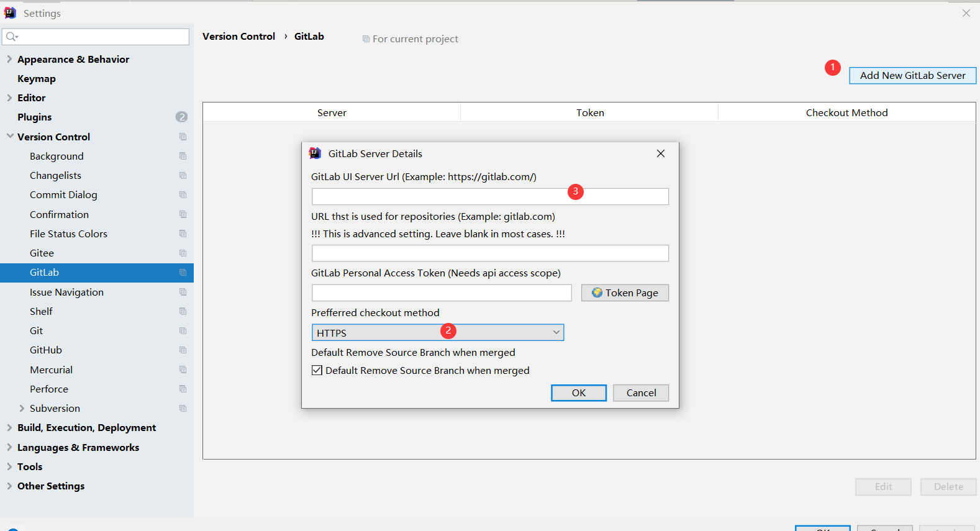
Task: Expand Other Settings section
Action: (x=9, y=486)
